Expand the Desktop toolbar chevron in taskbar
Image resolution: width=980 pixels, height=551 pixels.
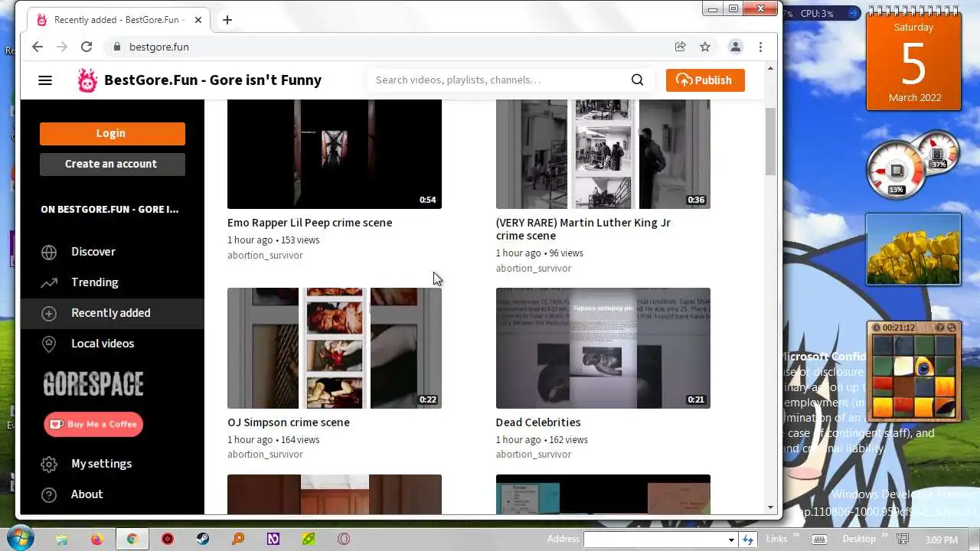pyautogui.click(x=884, y=536)
